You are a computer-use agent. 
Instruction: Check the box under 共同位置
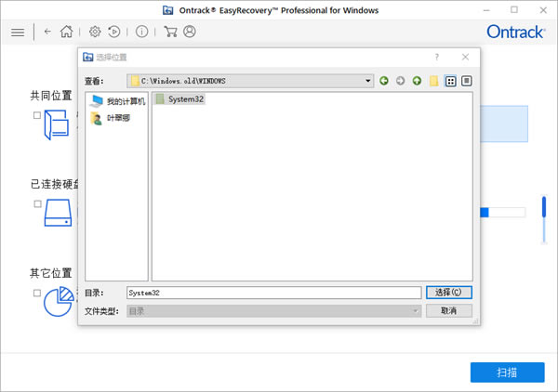(x=37, y=115)
